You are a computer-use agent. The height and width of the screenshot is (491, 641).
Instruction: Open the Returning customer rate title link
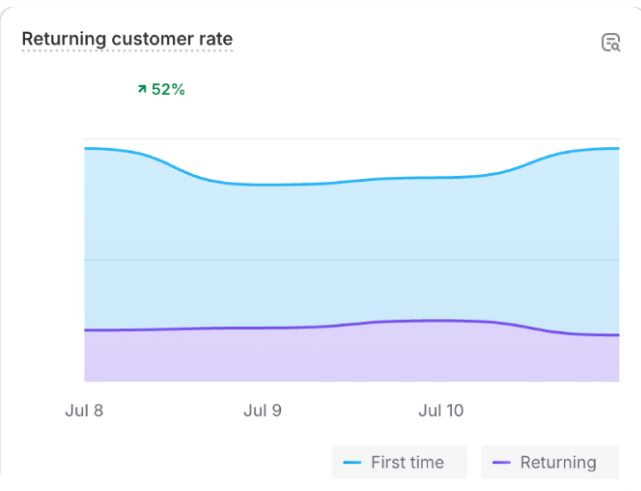127,40
